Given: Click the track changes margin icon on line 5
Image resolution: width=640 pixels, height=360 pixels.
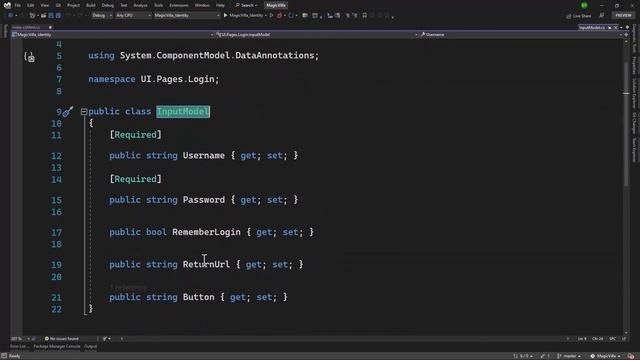Looking at the screenshot, I should click(29, 57).
